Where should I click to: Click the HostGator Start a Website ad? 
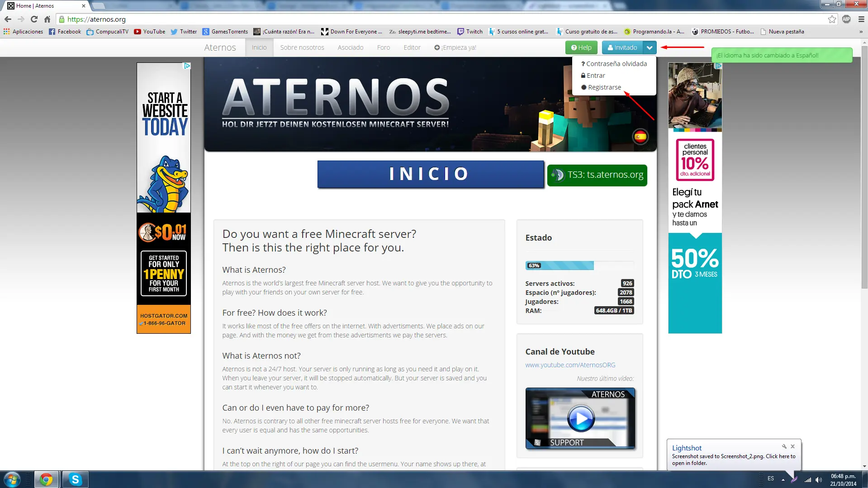164,198
